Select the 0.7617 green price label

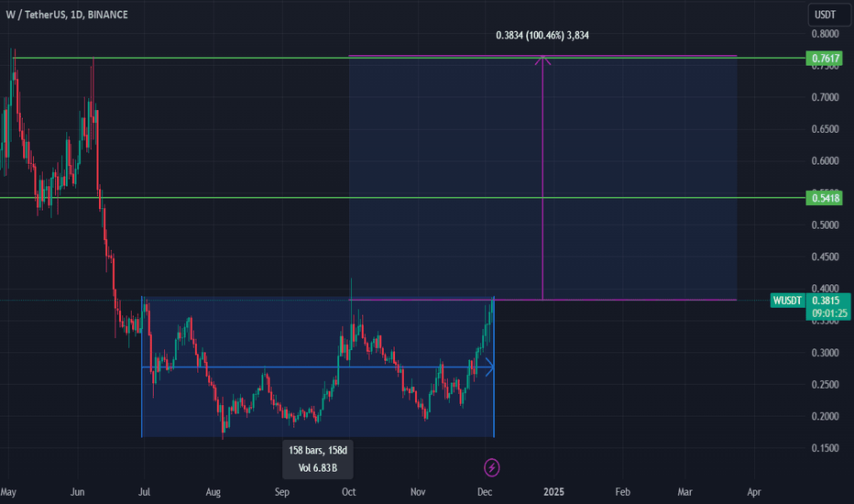[824, 59]
